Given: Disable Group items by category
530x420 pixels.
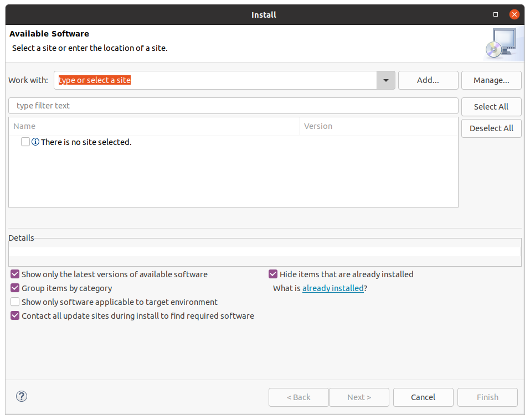Looking at the screenshot, I should point(14,288).
